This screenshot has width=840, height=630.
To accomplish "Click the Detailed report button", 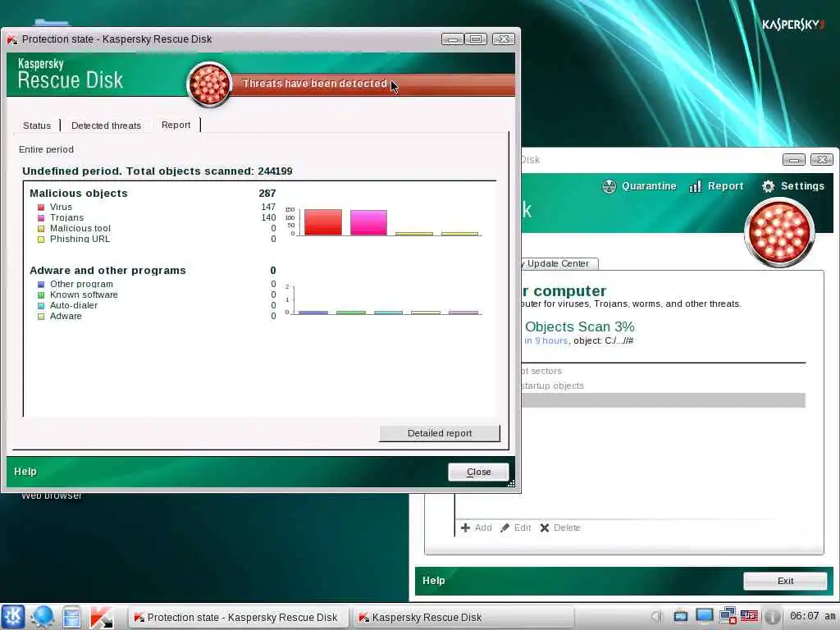I will [x=440, y=433].
